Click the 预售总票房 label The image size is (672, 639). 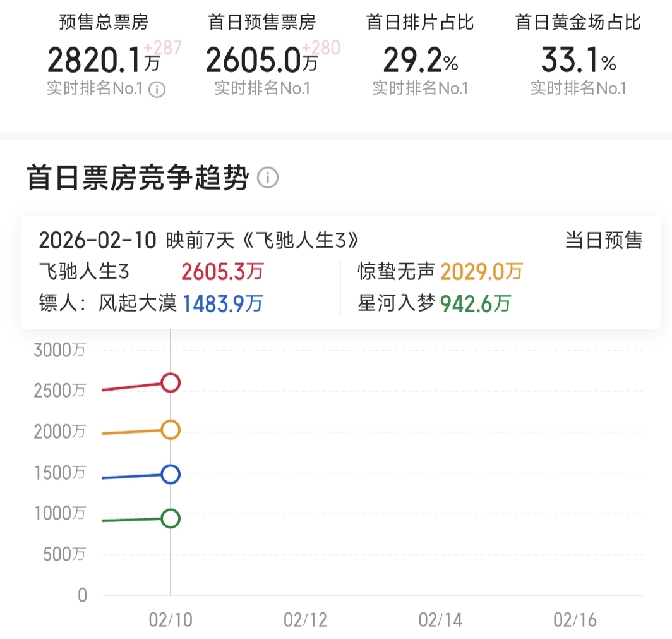(x=104, y=22)
